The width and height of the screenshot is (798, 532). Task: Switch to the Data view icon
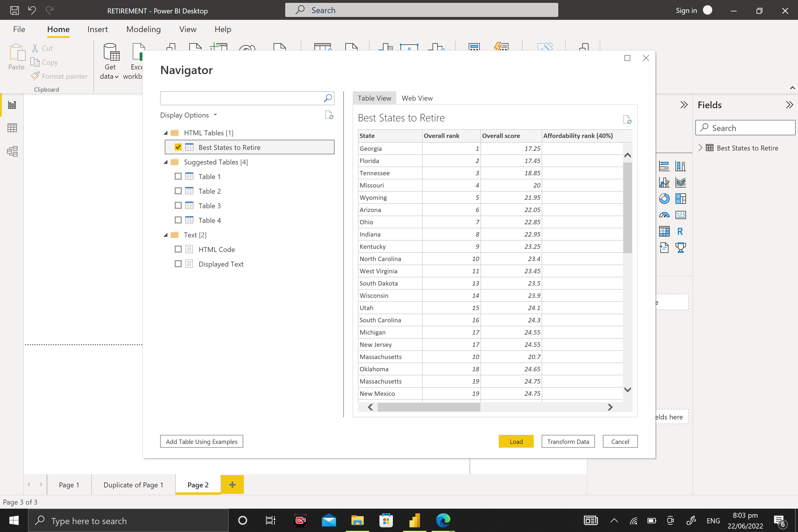tap(12, 128)
